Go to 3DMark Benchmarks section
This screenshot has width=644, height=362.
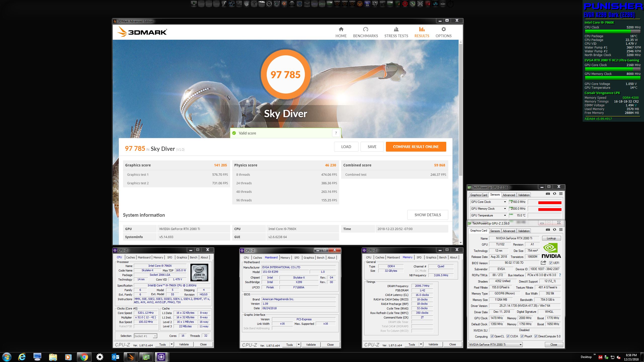click(365, 32)
